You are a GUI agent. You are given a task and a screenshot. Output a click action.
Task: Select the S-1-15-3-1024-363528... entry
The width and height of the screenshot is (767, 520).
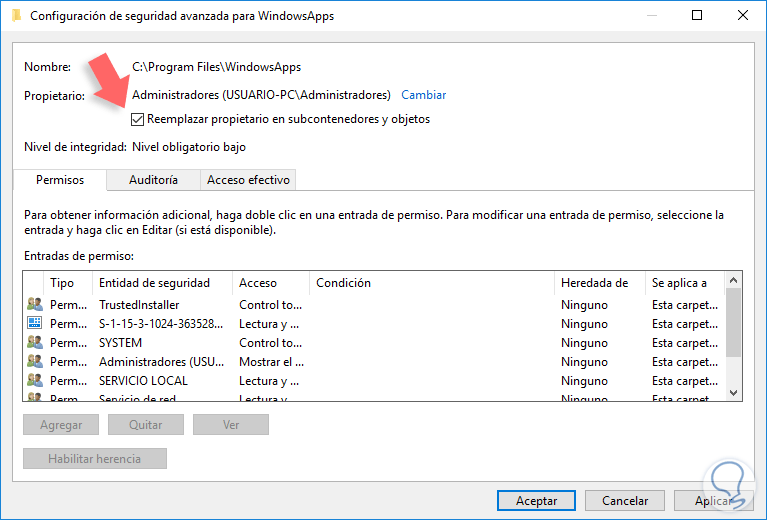[374, 324]
